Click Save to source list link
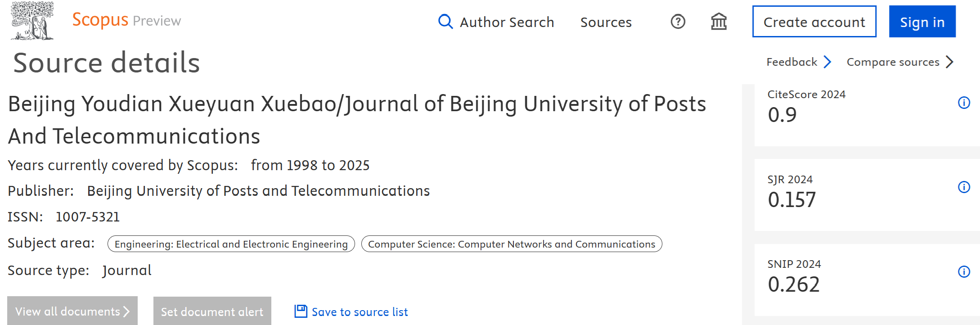The width and height of the screenshot is (980, 325). pyautogui.click(x=360, y=312)
